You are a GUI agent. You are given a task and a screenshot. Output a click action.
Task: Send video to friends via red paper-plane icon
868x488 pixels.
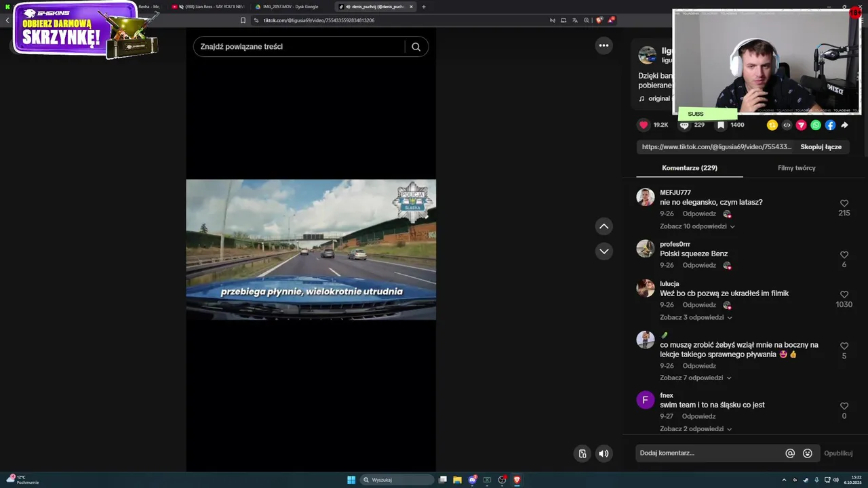[801, 125]
